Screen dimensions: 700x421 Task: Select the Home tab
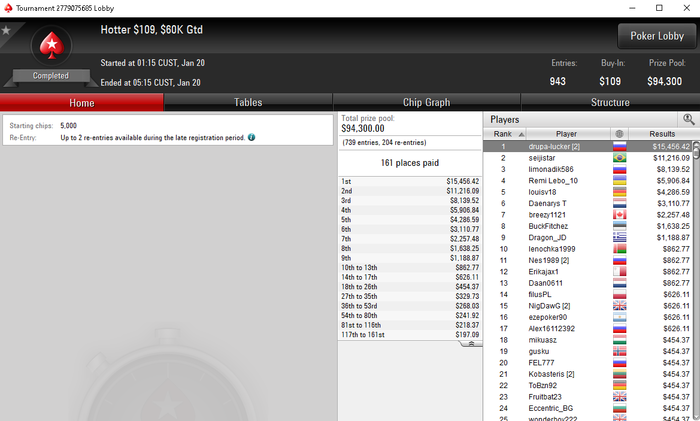(x=82, y=103)
